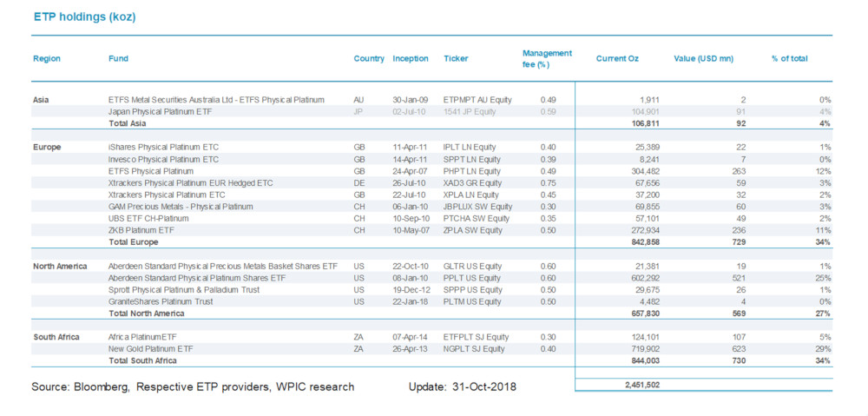Select ticker 'XPLA LN Equity'
The height and width of the screenshot is (416, 868).
(471, 195)
